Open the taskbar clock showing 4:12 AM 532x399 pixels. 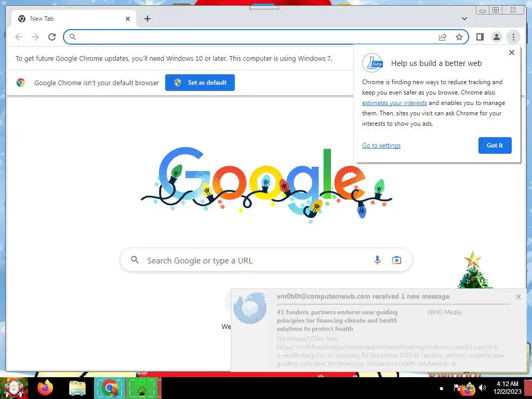click(x=507, y=388)
